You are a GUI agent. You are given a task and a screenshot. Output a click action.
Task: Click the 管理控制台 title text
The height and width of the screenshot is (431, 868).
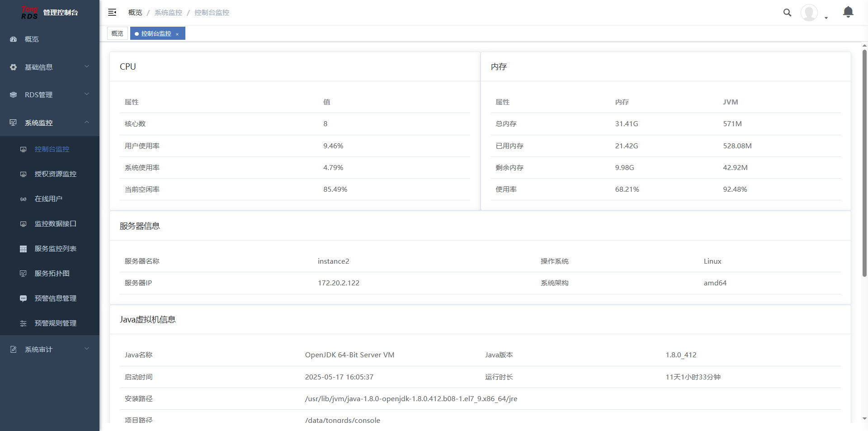pyautogui.click(x=61, y=13)
